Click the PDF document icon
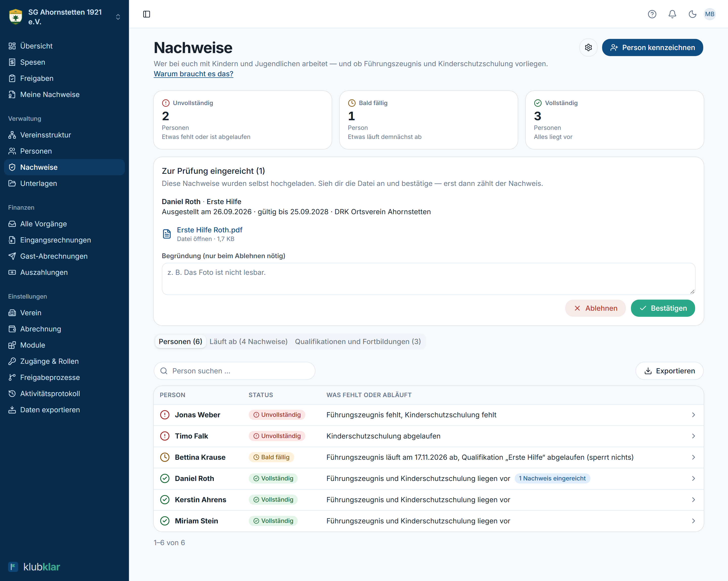 [x=167, y=234]
